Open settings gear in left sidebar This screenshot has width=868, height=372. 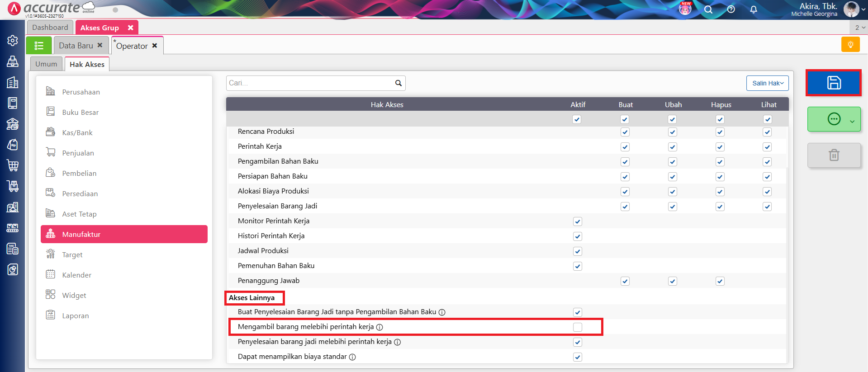pyautogui.click(x=13, y=41)
